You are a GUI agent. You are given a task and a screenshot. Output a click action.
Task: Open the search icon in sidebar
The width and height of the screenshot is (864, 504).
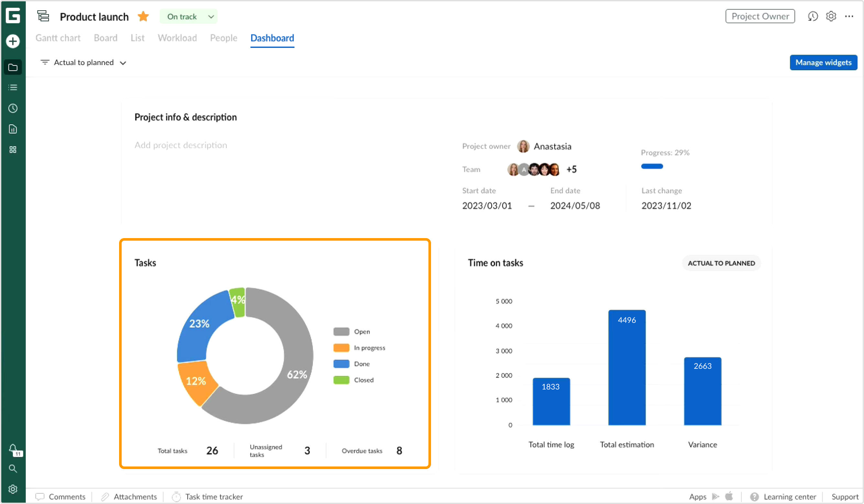point(13,469)
